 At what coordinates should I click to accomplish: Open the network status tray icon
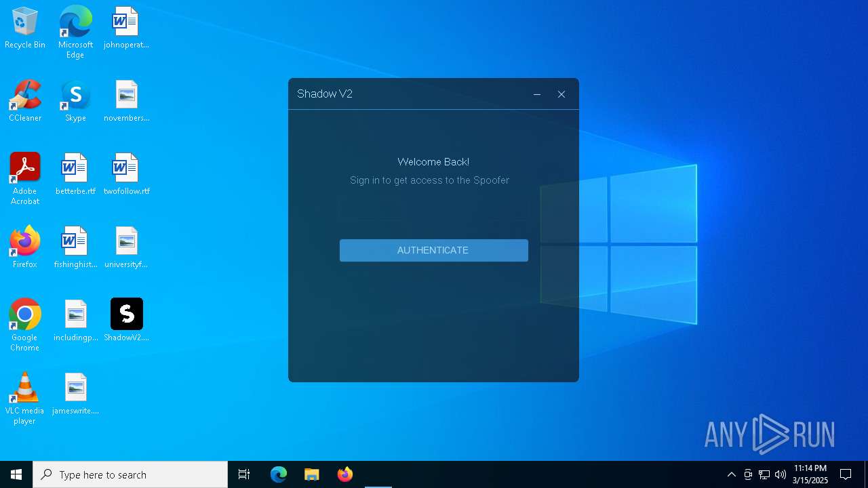pyautogui.click(x=764, y=474)
